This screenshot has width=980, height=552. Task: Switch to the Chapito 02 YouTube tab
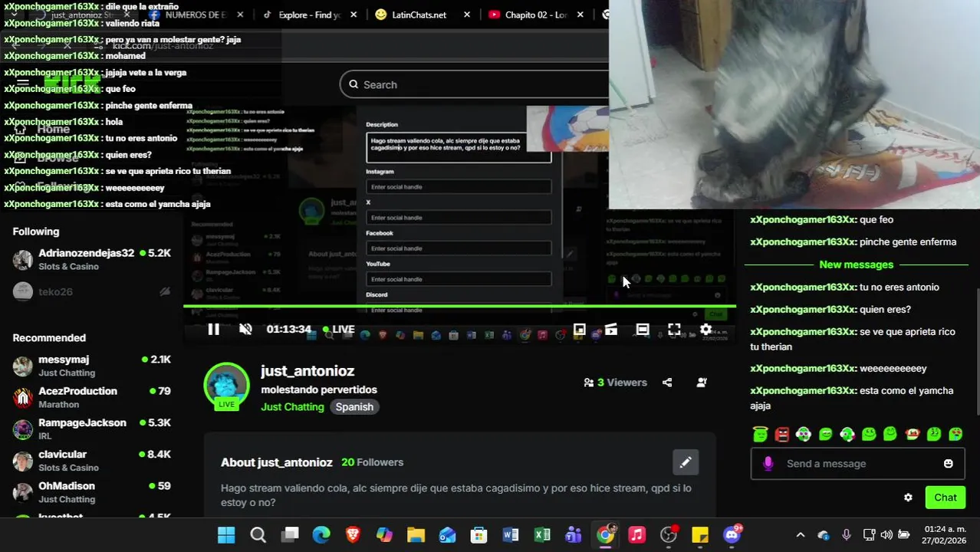coord(535,15)
